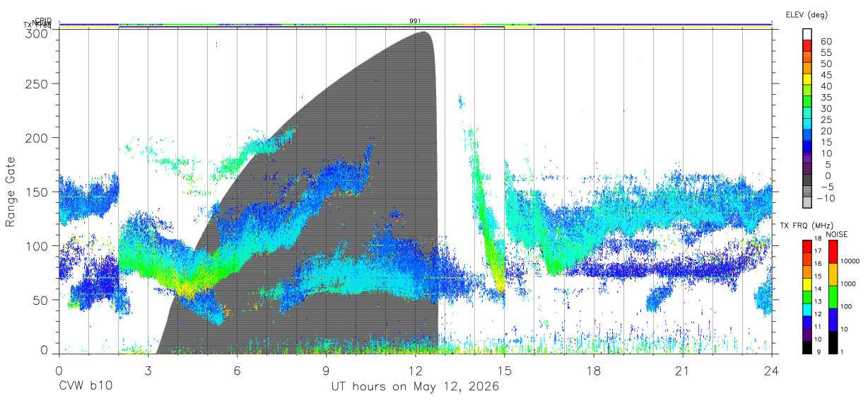Select the 'ELEV (deg)' colorbar title
Viewport: 868px width, 401px height.
tap(807, 14)
